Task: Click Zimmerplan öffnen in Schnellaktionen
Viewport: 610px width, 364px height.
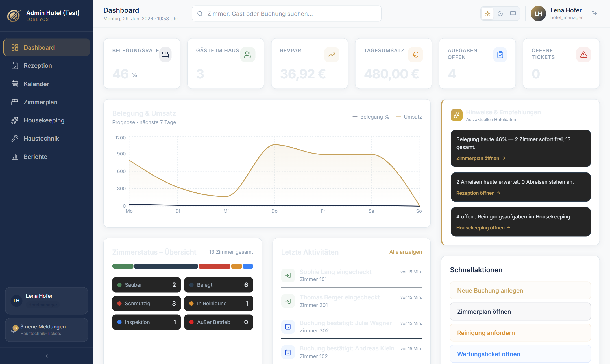Action: click(520, 312)
